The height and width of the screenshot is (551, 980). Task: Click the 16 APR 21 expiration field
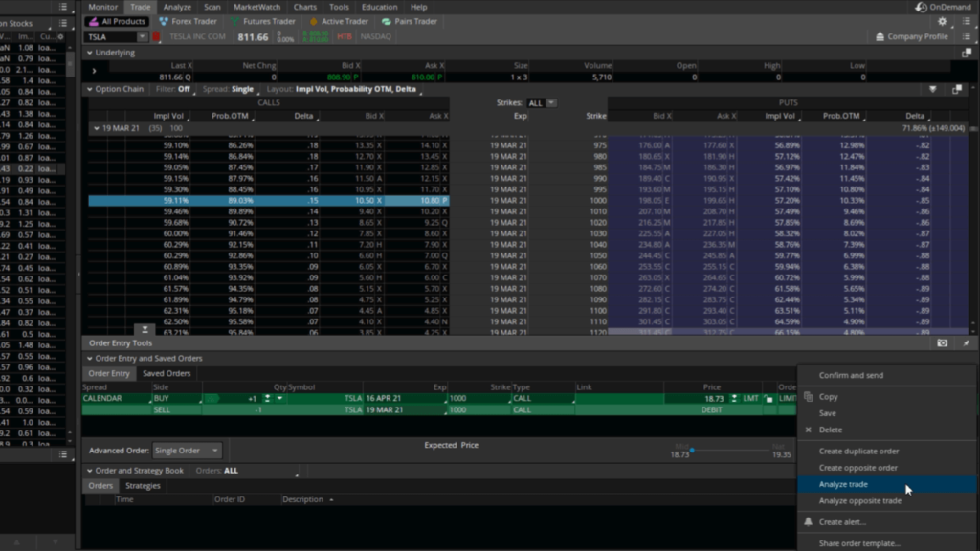[x=405, y=399]
